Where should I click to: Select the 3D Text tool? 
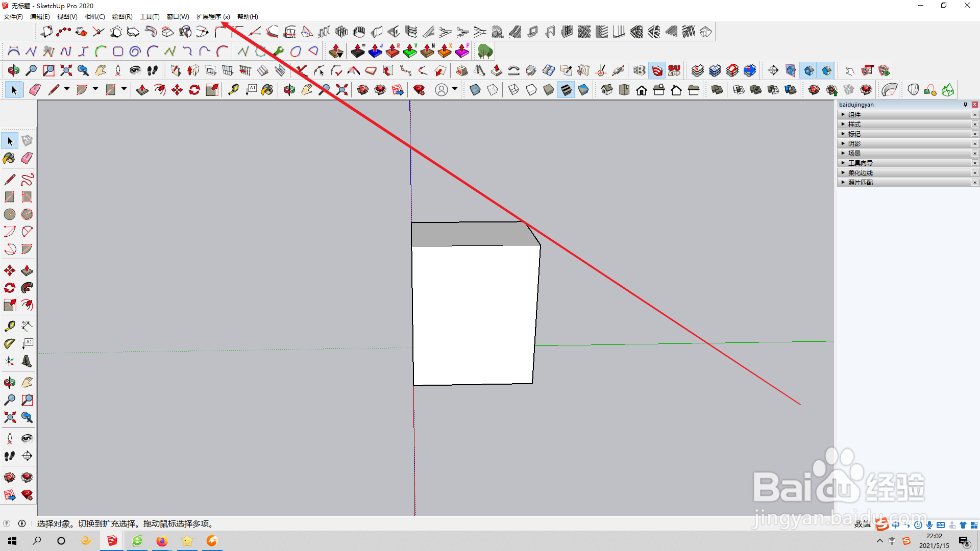pyautogui.click(x=27, y=361)
